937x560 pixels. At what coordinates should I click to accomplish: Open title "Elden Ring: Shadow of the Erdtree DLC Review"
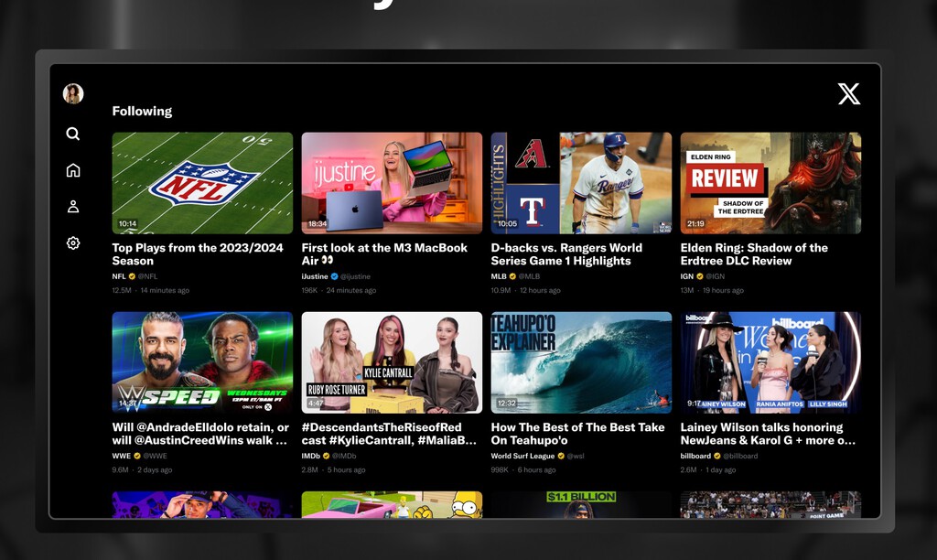coord(754,254)
